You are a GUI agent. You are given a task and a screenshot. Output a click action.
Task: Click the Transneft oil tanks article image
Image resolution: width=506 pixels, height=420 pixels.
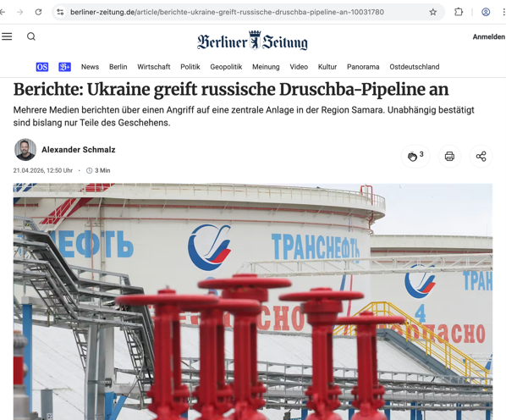253,301
